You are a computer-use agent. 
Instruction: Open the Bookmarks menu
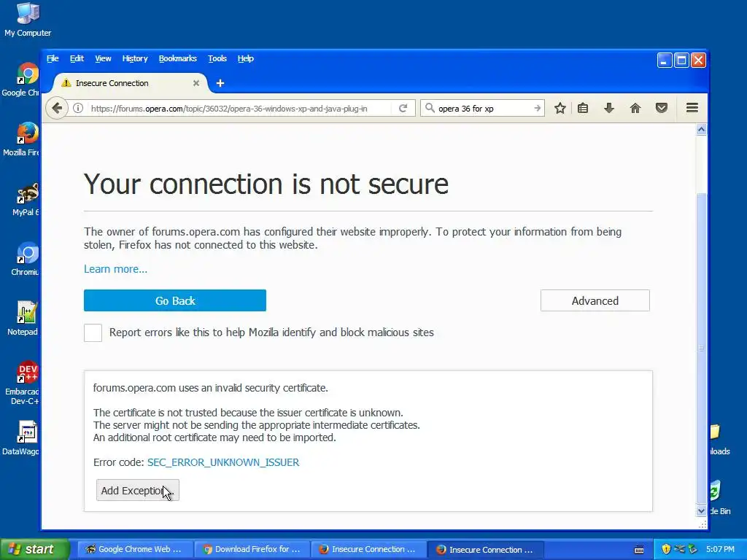(x=178, y=58)
